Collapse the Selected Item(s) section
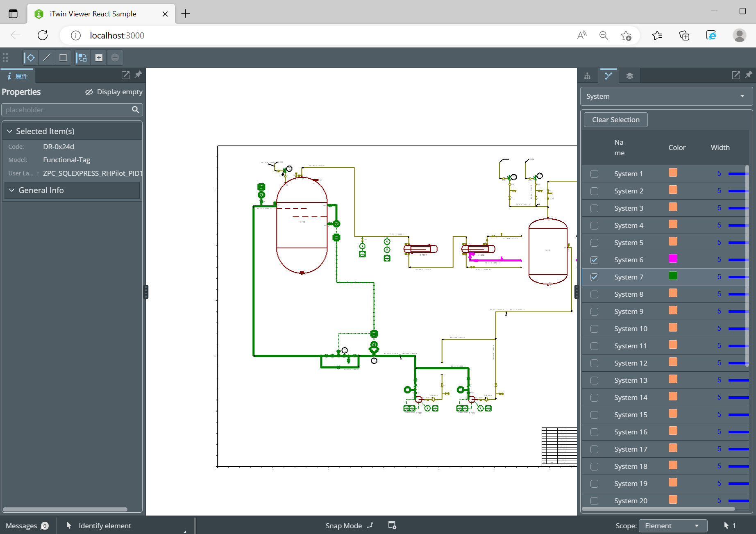Image resolution: width=756 pixels, height=534 pixels. (x=10, y=131)
